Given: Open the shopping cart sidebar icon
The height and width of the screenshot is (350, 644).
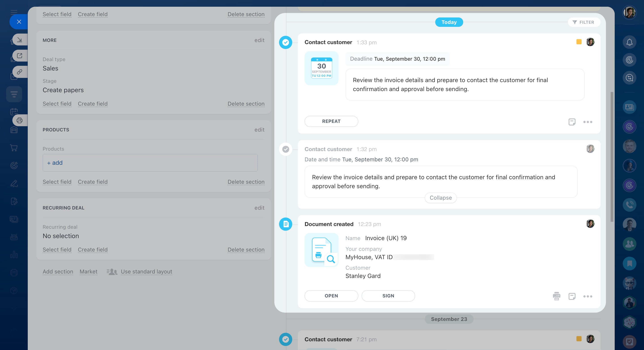Looking at the screenshot, I should pos(14,148).
